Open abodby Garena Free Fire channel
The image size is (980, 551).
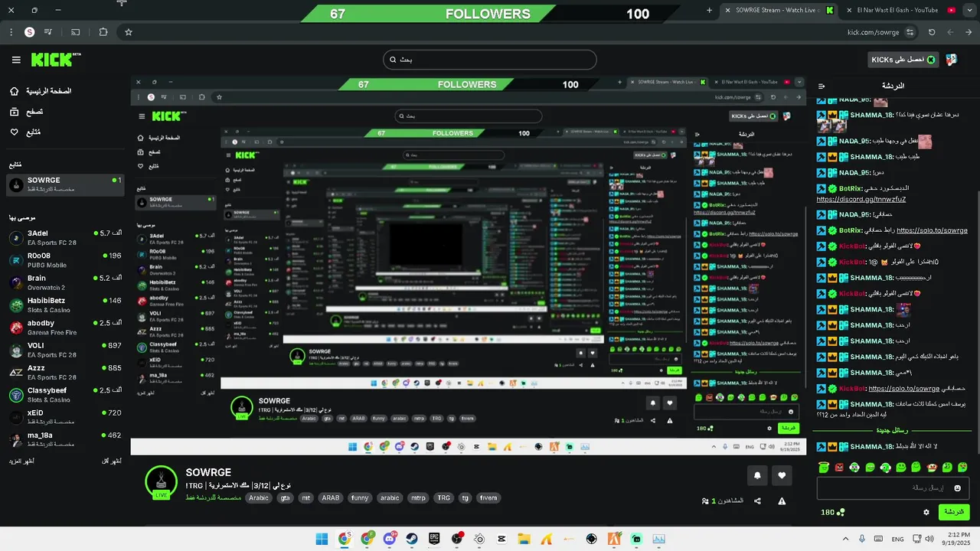click(x=65, y=328)
